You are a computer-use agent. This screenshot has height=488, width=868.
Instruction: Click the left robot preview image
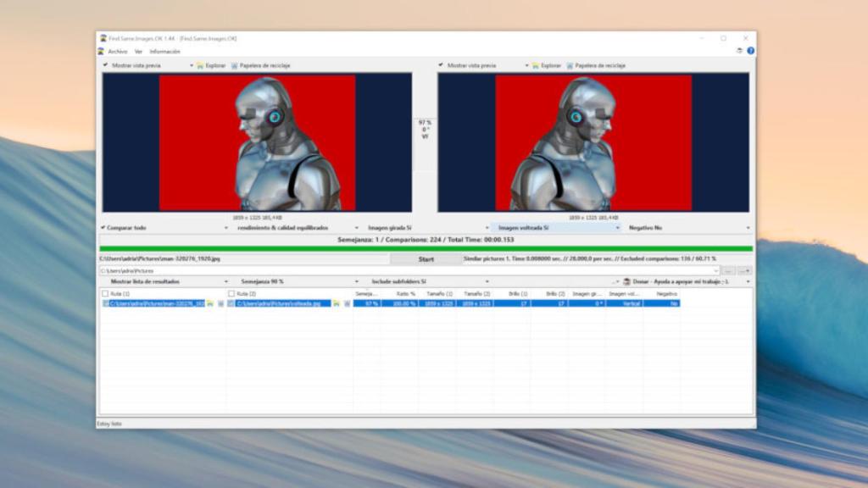coord(257,141)
